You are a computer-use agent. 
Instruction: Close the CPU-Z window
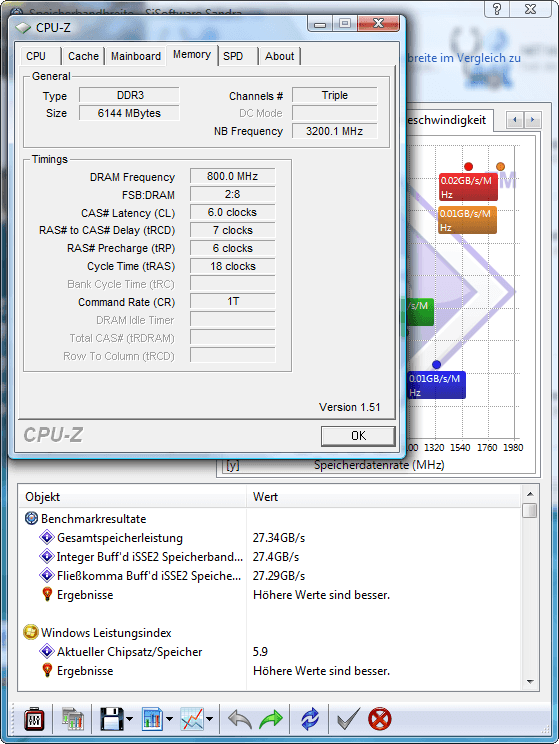coord(378,23)
